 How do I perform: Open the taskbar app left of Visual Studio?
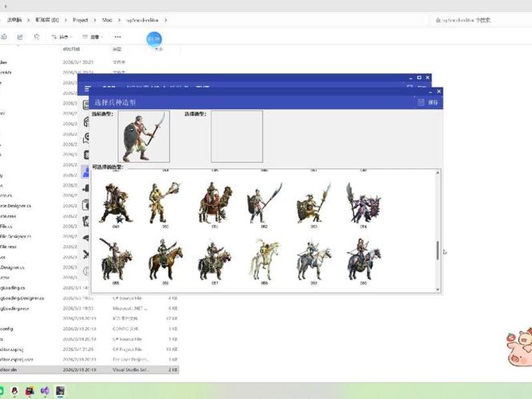click(30, 391)
